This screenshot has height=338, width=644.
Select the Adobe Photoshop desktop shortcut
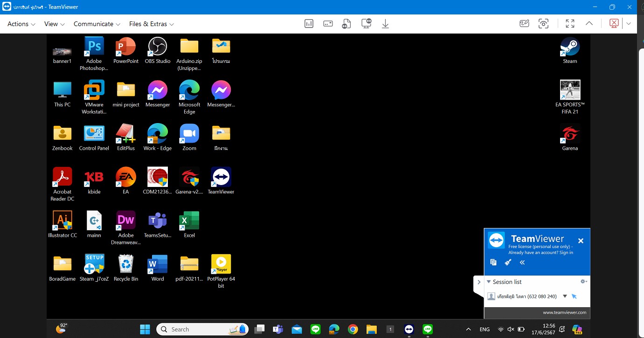point(94,54)
